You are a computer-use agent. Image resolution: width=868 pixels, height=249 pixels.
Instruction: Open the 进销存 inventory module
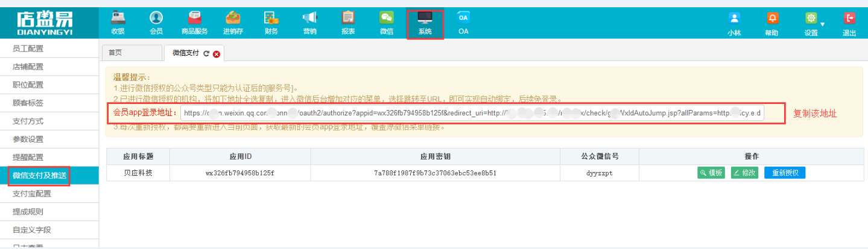[x=233, y=24]
